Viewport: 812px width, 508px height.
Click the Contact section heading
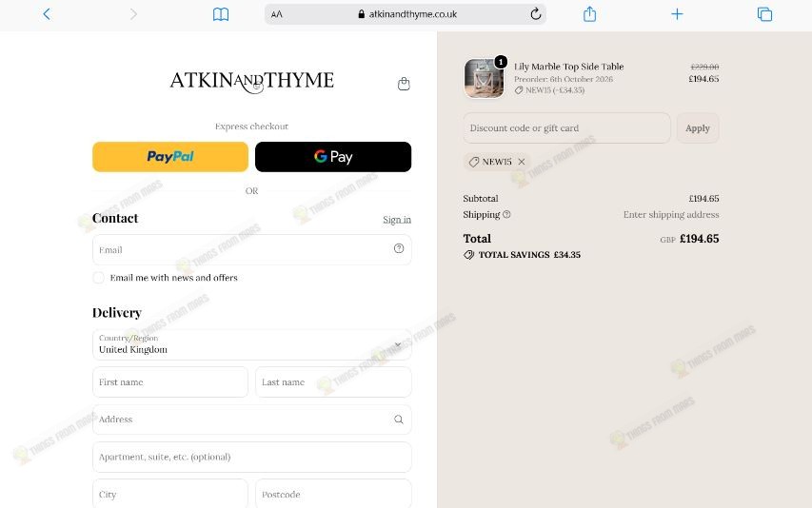(115, 218)
